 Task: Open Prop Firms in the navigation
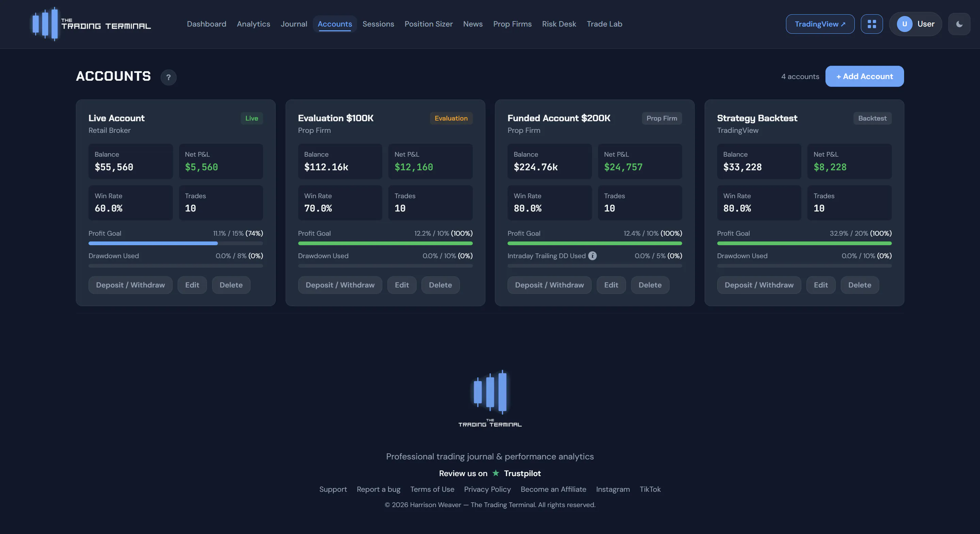click(x=512, y=24)
